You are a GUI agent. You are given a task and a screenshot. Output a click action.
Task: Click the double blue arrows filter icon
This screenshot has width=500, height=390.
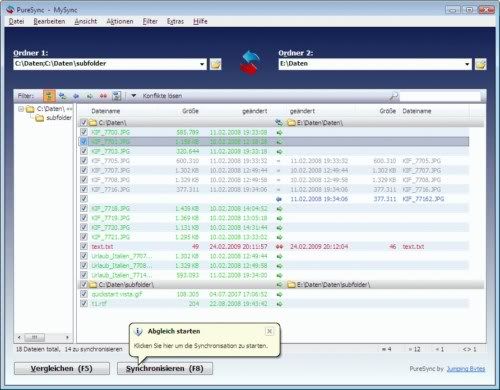pyautogui.click(x=63, y=96)
